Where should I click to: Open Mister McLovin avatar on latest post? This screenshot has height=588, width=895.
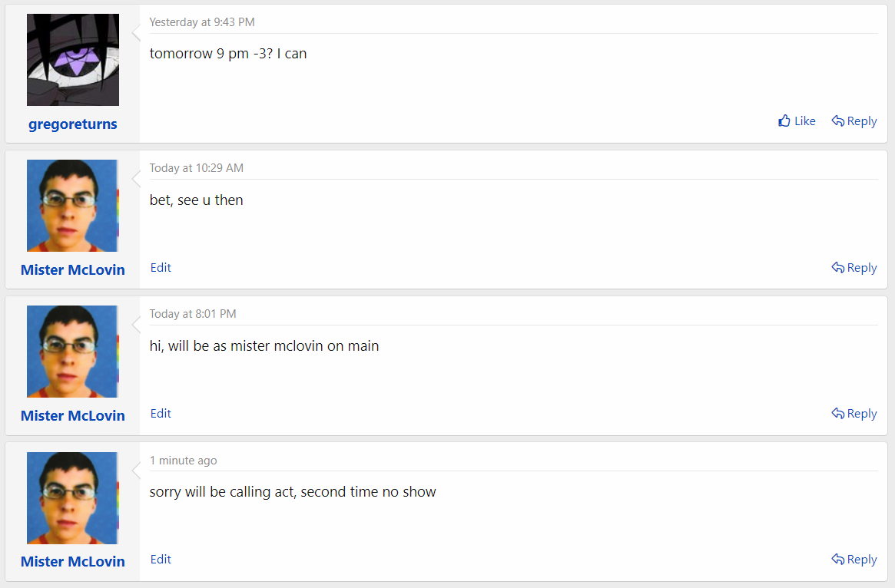click(73, 497)
